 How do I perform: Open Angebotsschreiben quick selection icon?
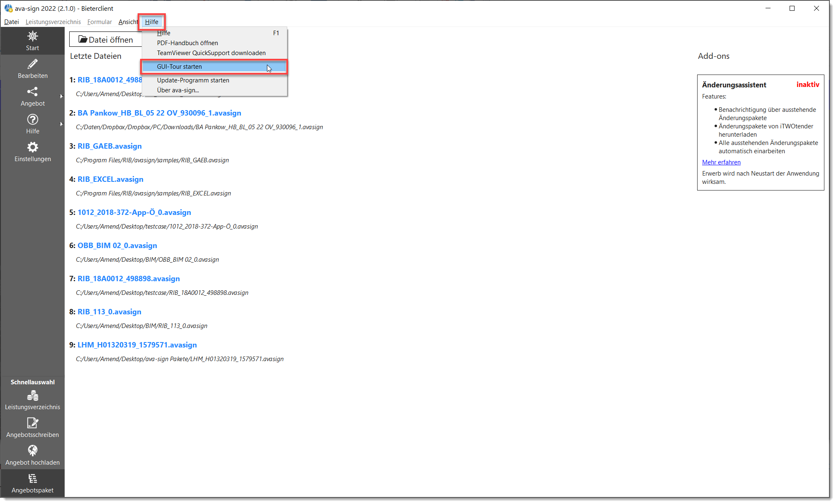pyautogui.click(x=32, y=423)
